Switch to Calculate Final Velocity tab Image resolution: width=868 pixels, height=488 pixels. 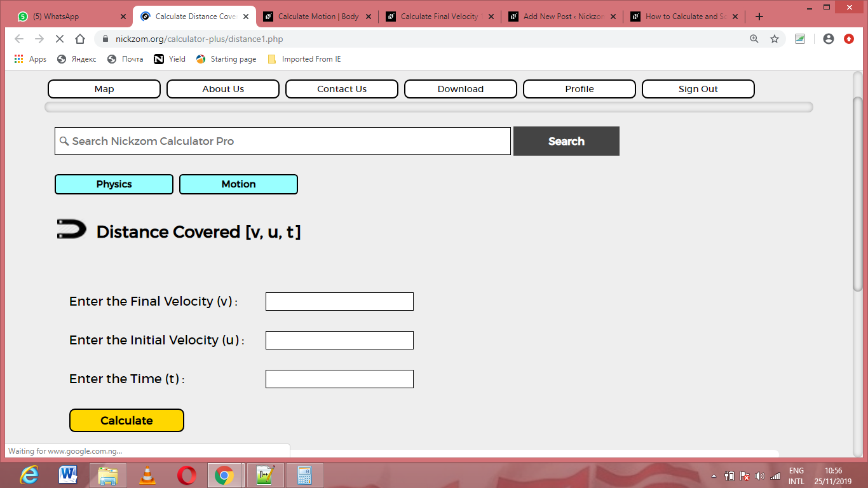[x=439, y=17]
